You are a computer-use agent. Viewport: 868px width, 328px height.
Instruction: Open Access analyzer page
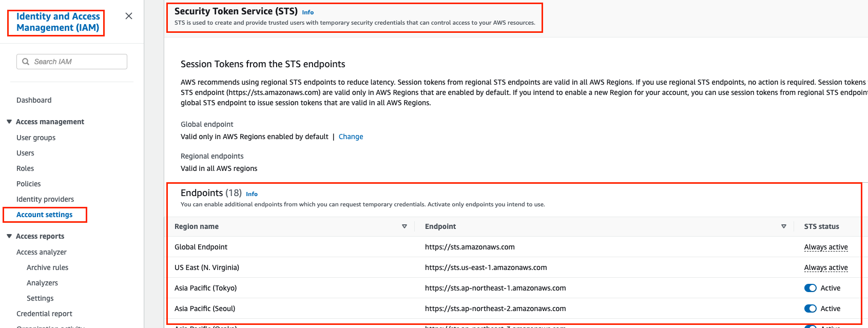[42, 252]
